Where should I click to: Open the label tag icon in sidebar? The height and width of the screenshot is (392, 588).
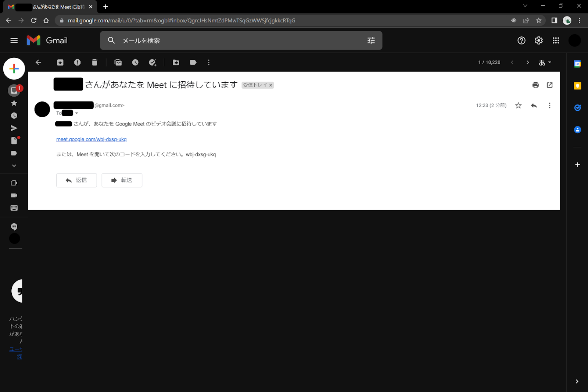pos(14,153)
